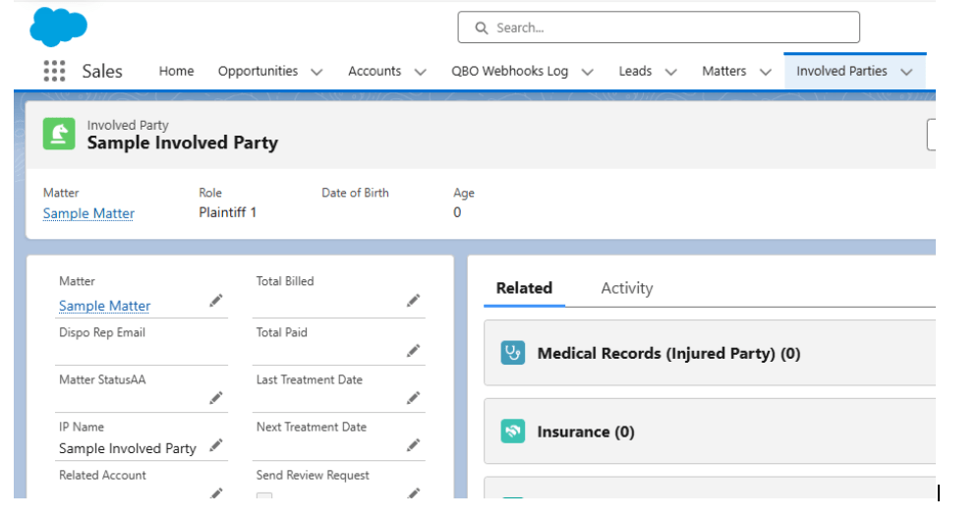980x520 pixels.
Task: Click the Date of Birth label
Action: 355,193
